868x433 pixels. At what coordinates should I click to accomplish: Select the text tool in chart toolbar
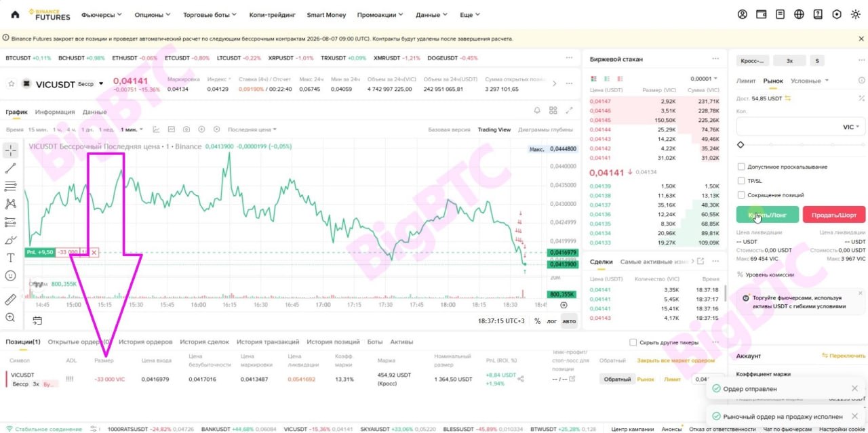pos(10,257)
